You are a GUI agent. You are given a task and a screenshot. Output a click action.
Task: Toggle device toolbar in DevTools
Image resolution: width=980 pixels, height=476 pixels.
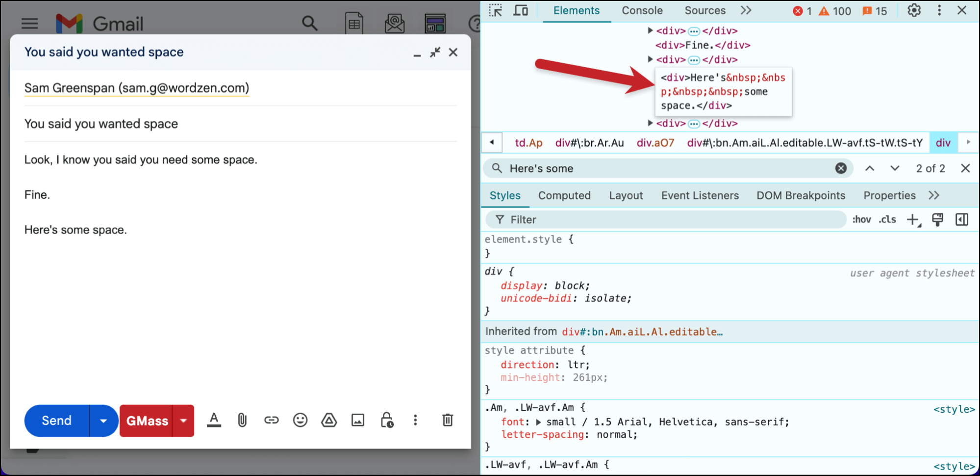521,11
